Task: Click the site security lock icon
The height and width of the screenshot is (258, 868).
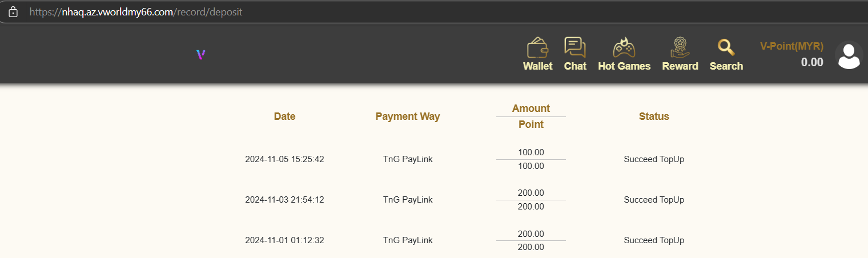Action: coord(13,12)
